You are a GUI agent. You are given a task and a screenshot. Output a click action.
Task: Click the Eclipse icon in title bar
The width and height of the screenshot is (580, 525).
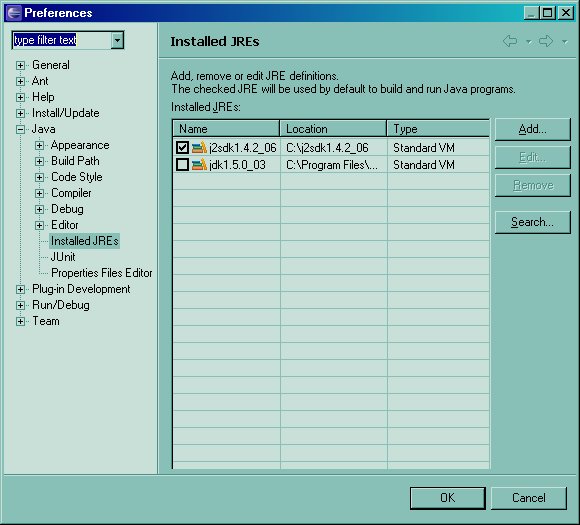pyautogui.click(x=14, y=13)
